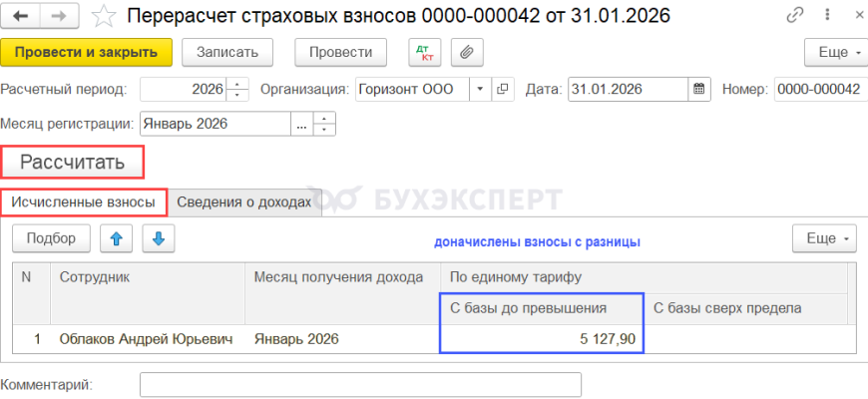Move row down with the blue arrow

(x=159, y=238)
